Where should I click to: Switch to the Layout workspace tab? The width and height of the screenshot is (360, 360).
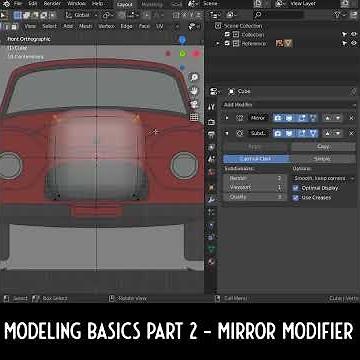[125, 4]
